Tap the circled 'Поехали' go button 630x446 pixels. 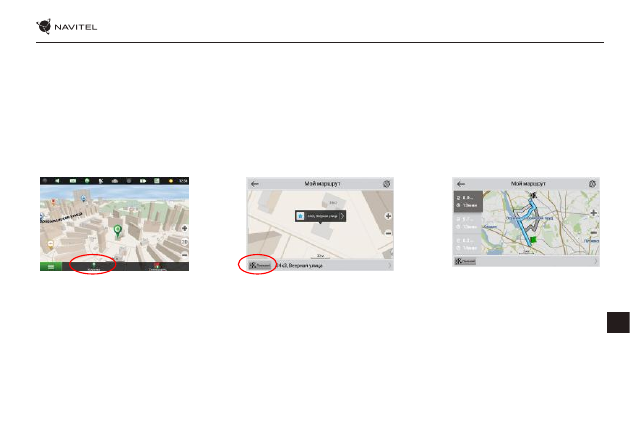point(260,265)
